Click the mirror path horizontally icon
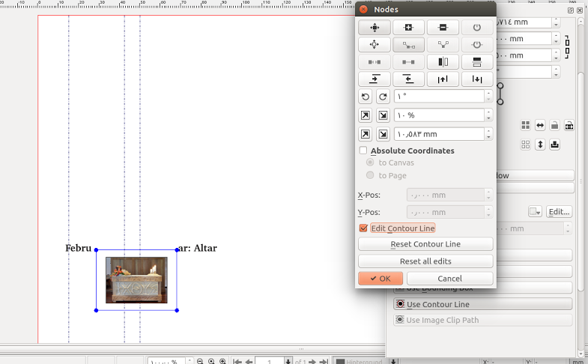 pos(443,62)
